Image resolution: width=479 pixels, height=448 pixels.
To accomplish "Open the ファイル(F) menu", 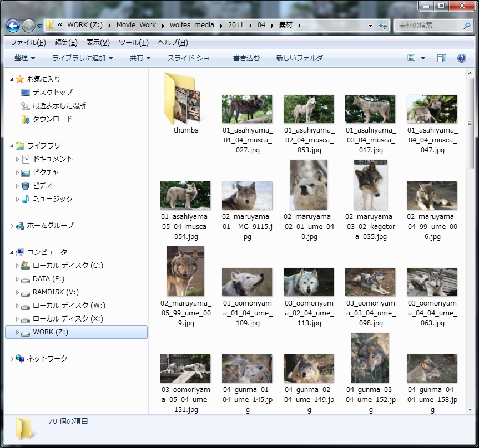I will point(28,43).
